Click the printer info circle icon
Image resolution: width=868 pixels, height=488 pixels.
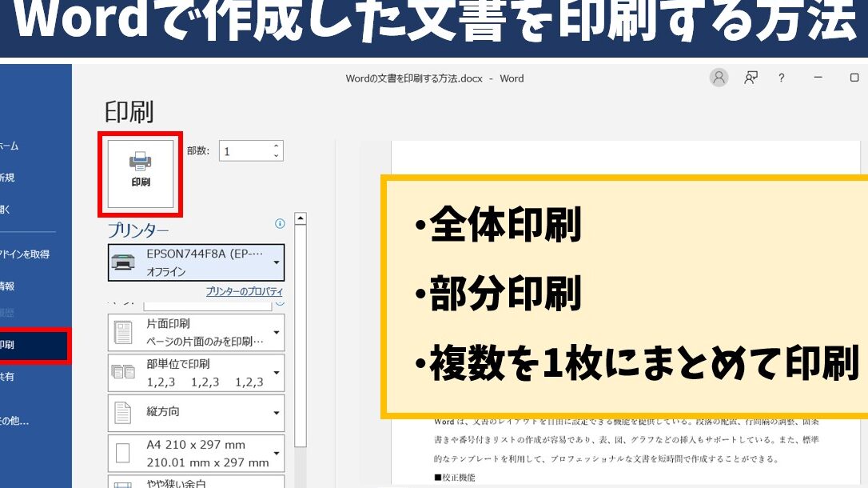pos(280,223)
